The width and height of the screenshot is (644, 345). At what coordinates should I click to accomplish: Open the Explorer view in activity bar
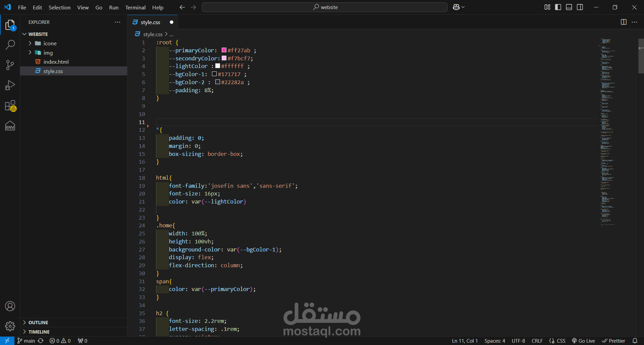pos(10,25)
